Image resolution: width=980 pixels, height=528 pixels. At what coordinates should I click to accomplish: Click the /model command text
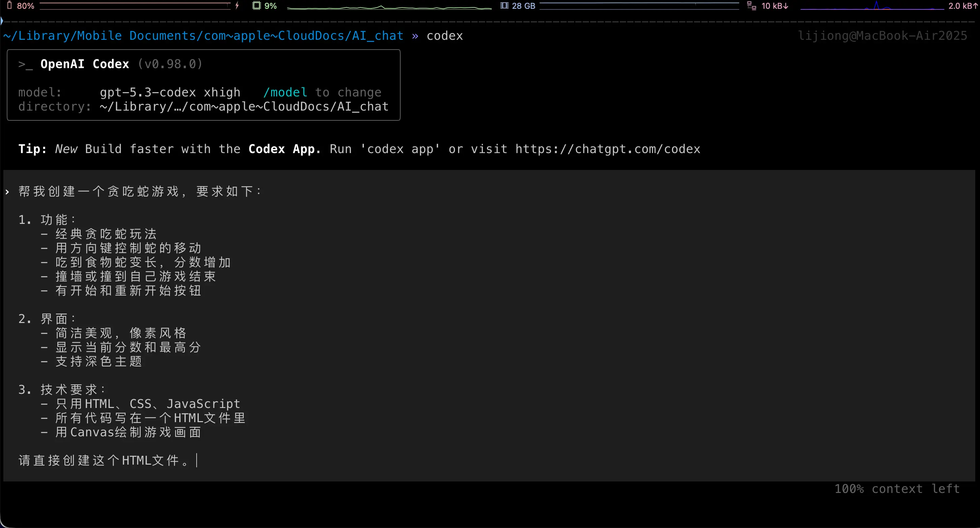pyautogui.click(x=285, y=92)
